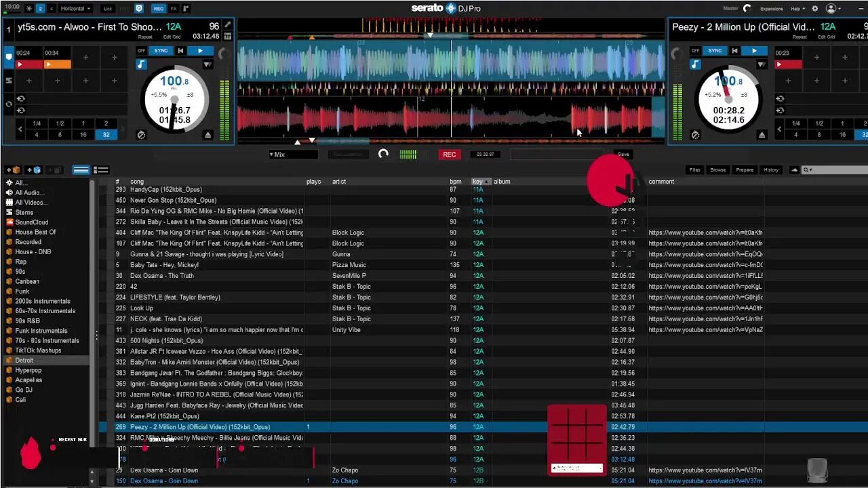Open Expansions menu
868x488 pixels.
[x=772, y=9]
